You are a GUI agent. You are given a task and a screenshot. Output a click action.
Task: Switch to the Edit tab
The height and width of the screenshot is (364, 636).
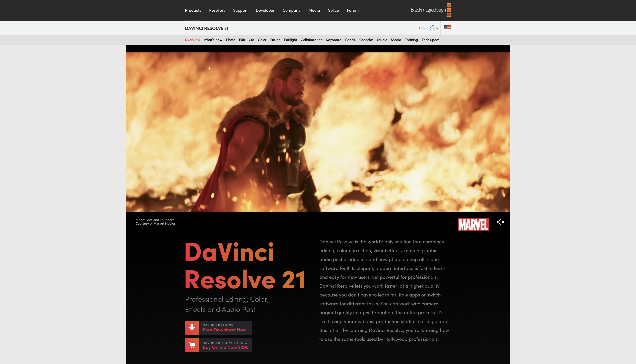point(242,40)
